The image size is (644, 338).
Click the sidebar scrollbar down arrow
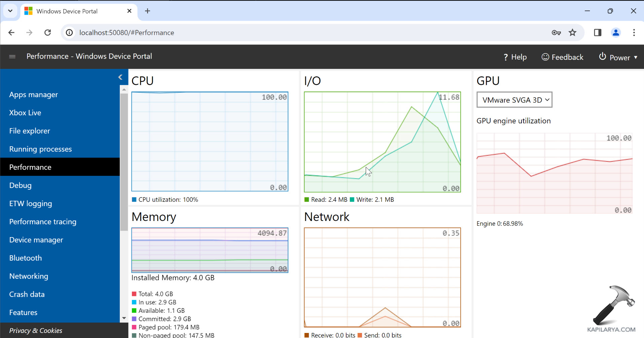[x=124, y=318]
